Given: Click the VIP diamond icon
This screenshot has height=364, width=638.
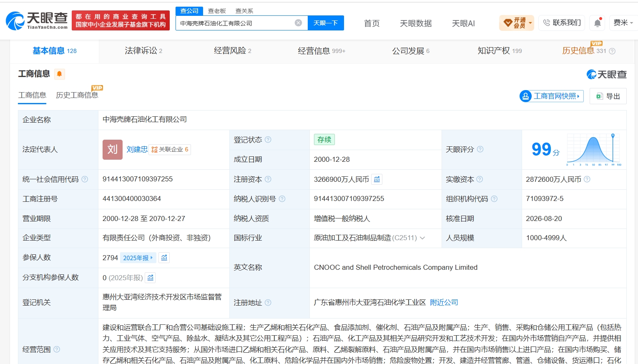Looking at the screenshot, I should (508, 23).
